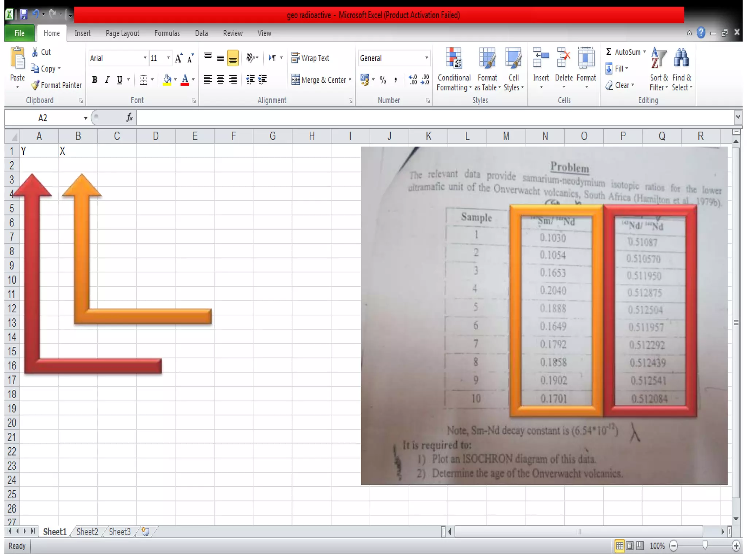
Task: Expand the General number format dropdown
Action: click(426, 58)
